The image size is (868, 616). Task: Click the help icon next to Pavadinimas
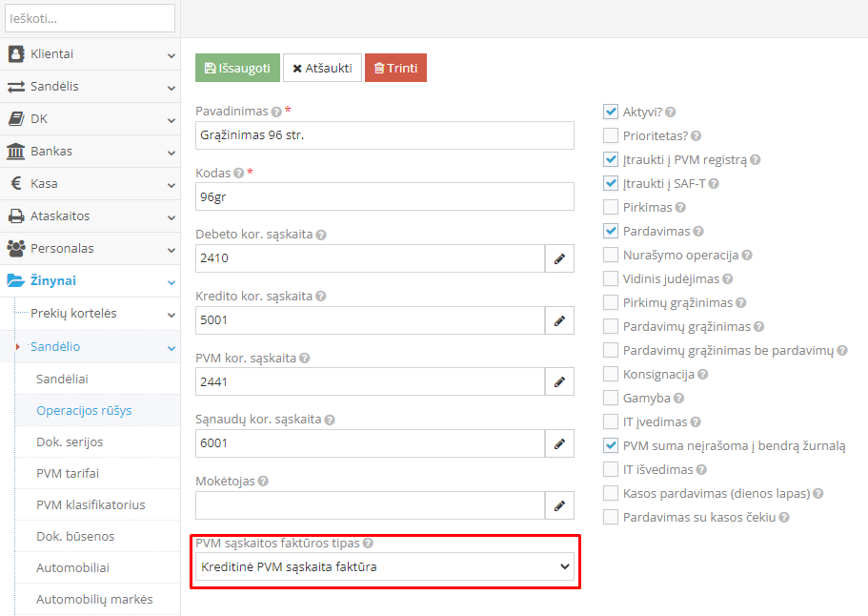pyautogui.click(x=276, y=112)
